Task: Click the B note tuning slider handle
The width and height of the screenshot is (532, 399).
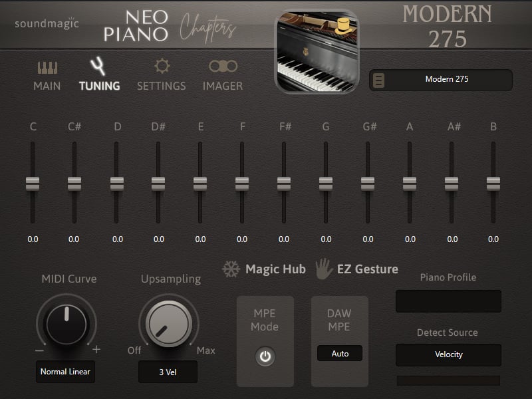Action: (493, 184)
